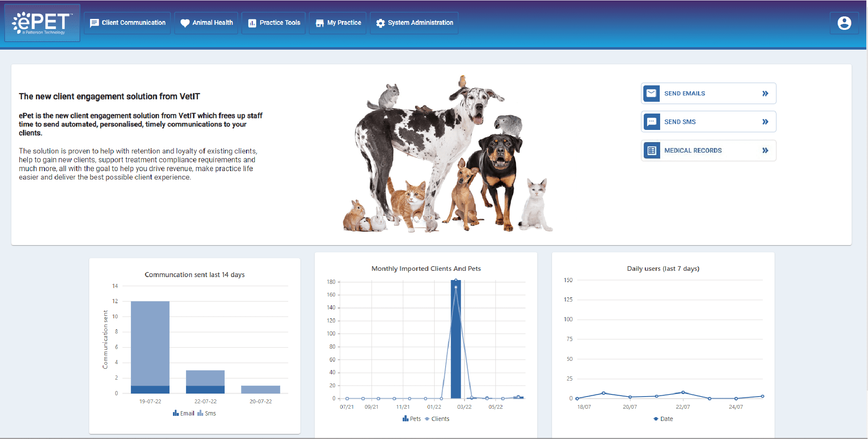Viewport: 868px width, 439px height.
Task: Click the System Administration gear icon
Action: (x=380, y=23)
